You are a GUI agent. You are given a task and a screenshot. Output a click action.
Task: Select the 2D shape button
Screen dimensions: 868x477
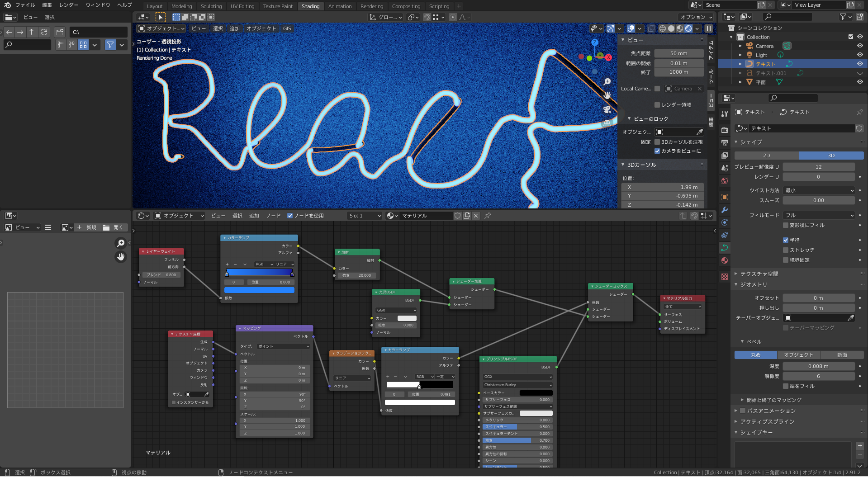point(766,156)
